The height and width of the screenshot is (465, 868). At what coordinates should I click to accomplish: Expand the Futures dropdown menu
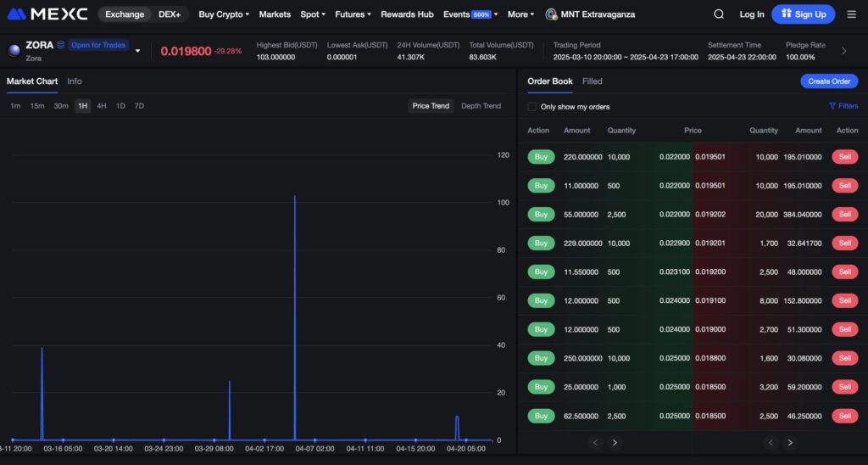[x=353, y=14]
